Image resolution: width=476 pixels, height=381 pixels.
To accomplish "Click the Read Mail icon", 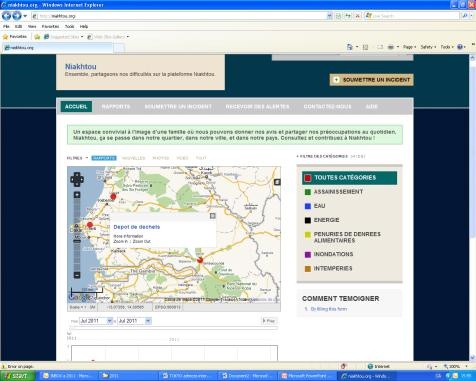I will (380, 47).
